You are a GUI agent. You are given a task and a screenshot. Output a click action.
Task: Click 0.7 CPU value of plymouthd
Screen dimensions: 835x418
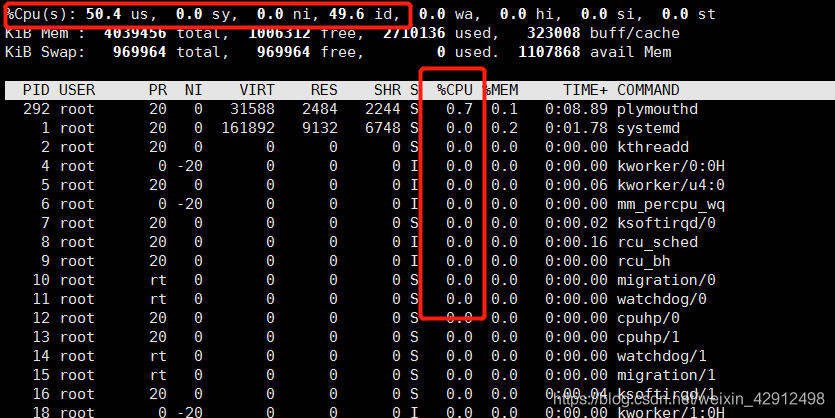(x=459, y=109)
